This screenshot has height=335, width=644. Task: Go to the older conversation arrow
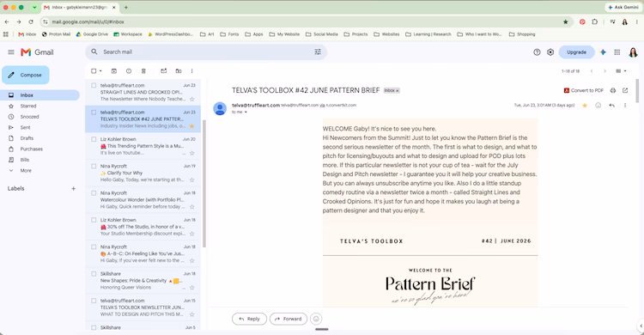pyautogui.click(x=605, y=71)
